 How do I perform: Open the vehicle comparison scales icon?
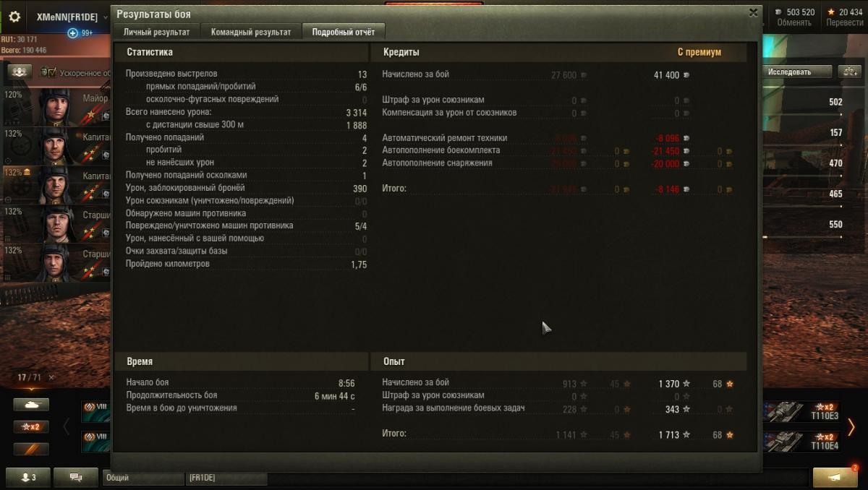pyautogui.click(x=848, y=72)
